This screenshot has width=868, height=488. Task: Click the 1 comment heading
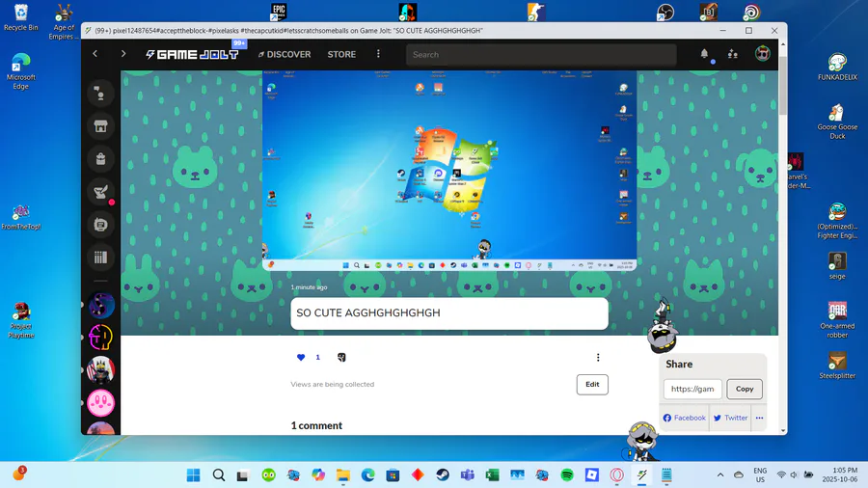(x=316, y=425)
